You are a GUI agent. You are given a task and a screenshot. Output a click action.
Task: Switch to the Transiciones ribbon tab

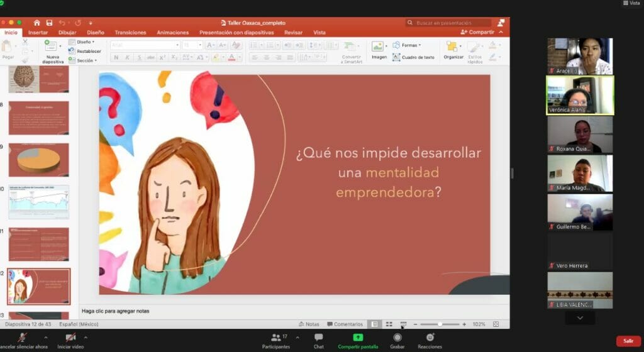coord(130,33)
